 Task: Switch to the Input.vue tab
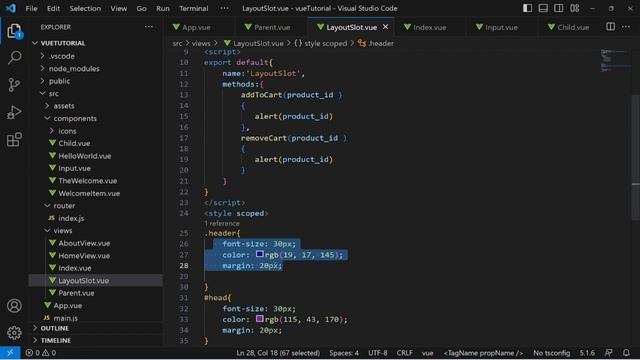pos(501,27)
